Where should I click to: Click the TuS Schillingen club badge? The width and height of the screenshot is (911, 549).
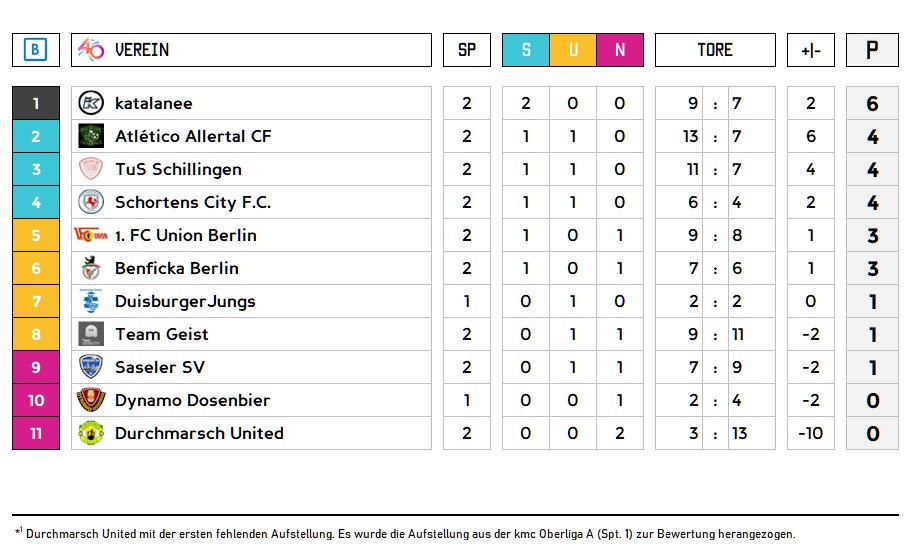point(91,169)
